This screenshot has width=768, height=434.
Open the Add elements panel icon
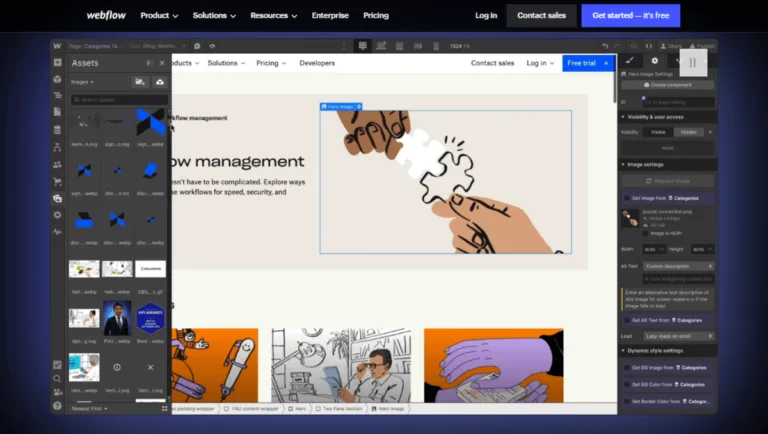57,63
